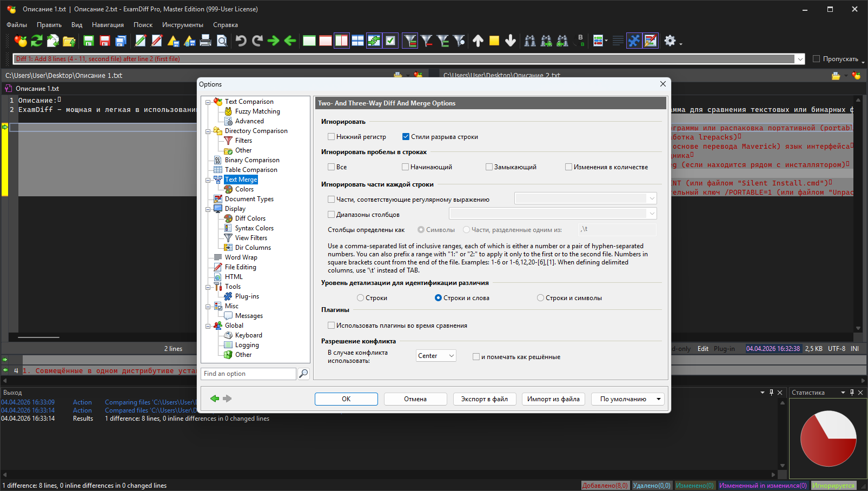Screen dimensions: 868x491
Task: Select the Строки и символы radio button
Action: pyautogui.click(x=540, y=298)
